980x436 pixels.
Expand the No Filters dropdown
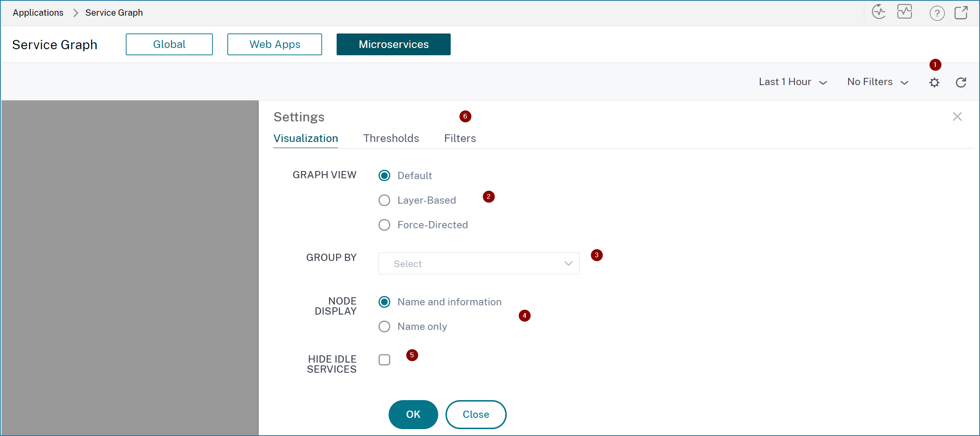(877, 82)
